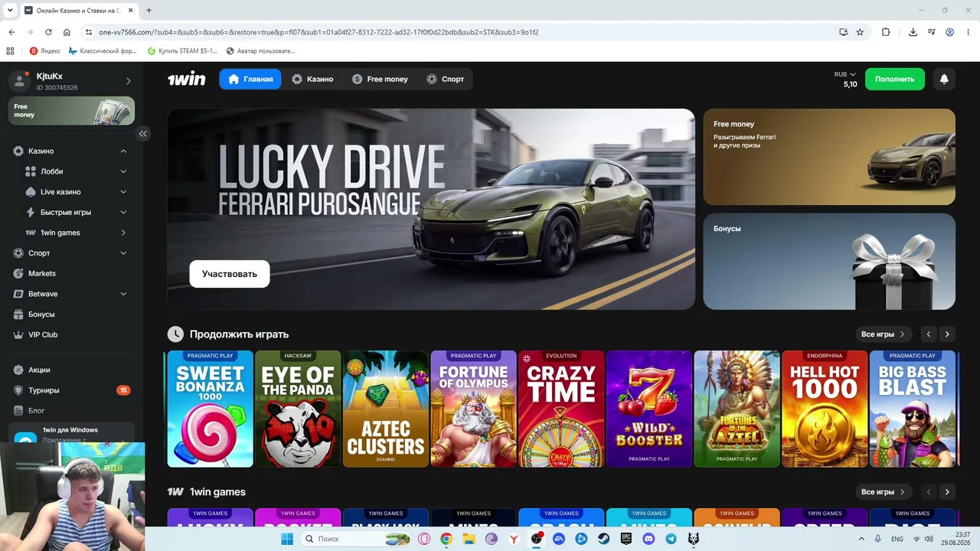This screenshot has width=980, height=551.
Task: Open the media controls icon in Chrome
Action: [931, 32]
